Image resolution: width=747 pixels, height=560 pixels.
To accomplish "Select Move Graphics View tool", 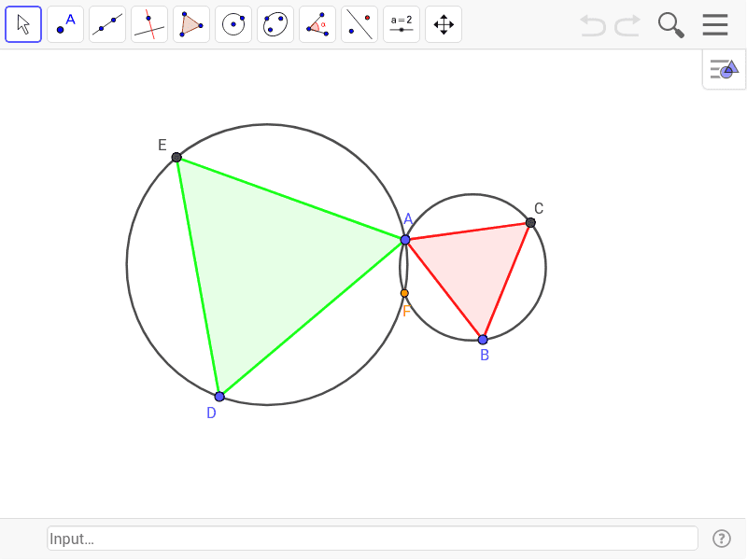I will (443, 24).
